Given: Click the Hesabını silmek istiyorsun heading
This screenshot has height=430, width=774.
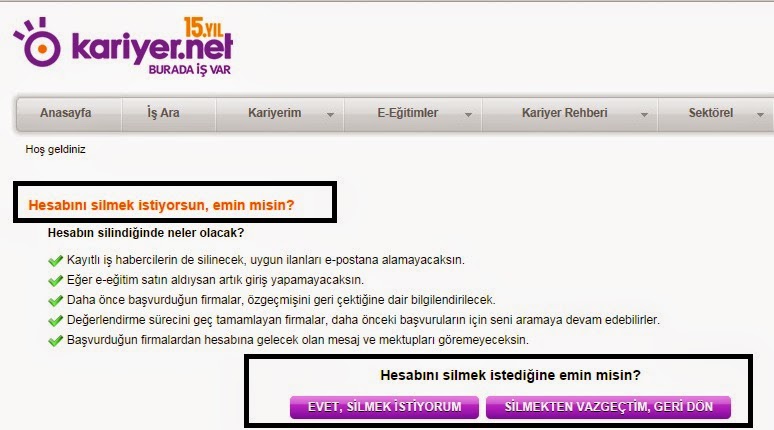Looking at the screenshot, I should tap(161, 205).
